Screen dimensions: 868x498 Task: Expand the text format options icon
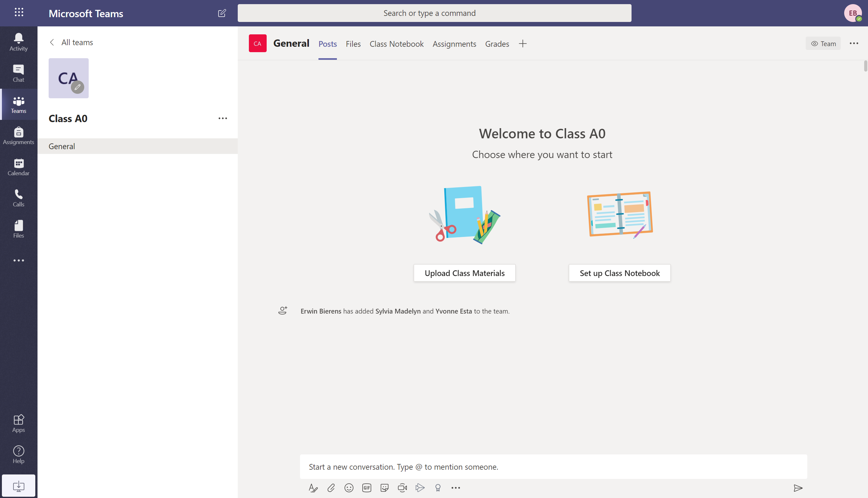313,488
